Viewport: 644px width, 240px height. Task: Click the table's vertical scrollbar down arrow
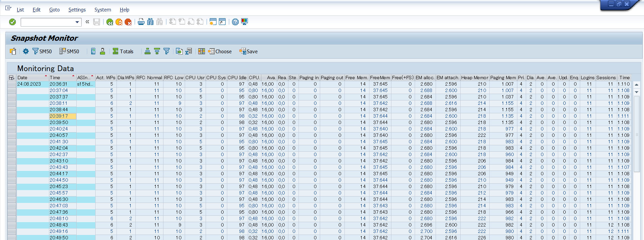pyautogui.click(x=637, y=92)
